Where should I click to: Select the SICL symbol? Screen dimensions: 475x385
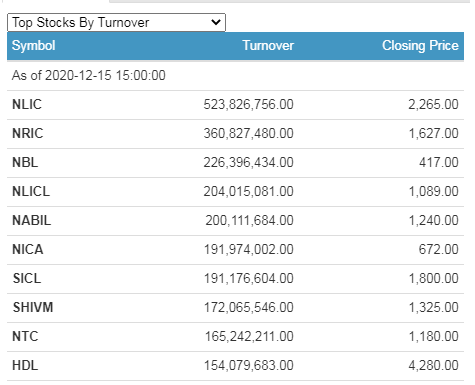27,278
